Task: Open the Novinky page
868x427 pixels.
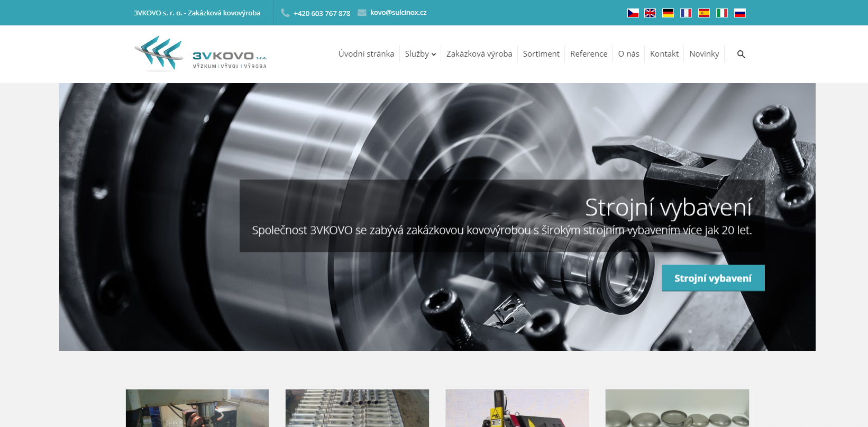Action: click(704, 54)
